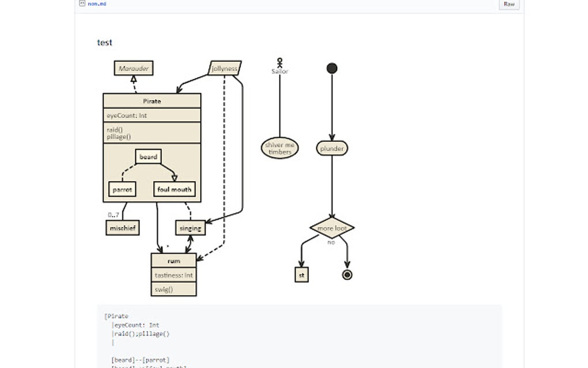
Task: Click the 'more loot' decision diamond
Action: pos(332,228)
